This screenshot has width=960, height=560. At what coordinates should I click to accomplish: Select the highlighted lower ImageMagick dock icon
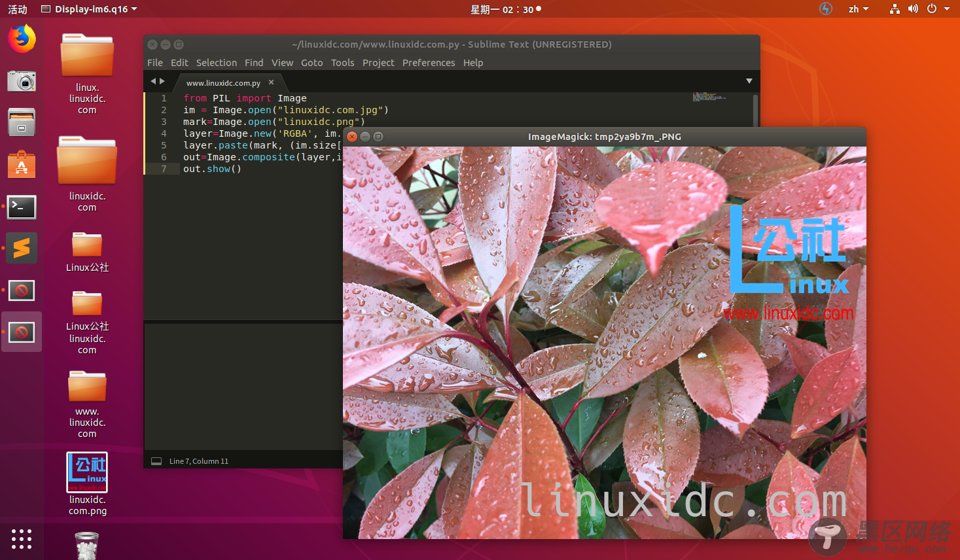tap(22, 332)
